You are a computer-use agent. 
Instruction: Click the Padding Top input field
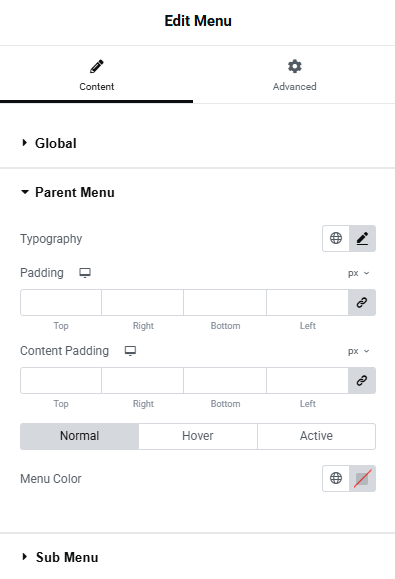pos(61,302)
